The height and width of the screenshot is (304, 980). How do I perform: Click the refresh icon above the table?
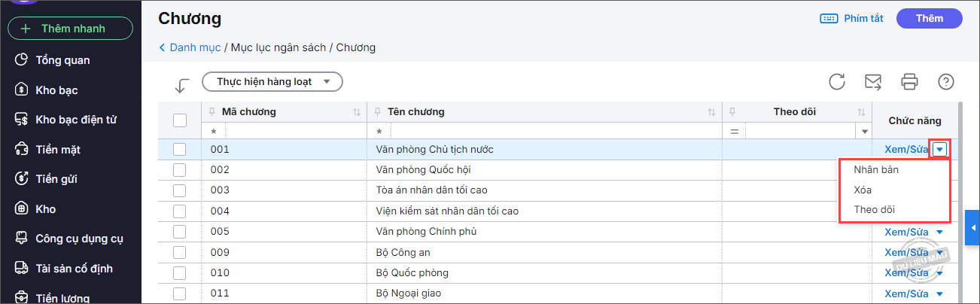point(837,81)
